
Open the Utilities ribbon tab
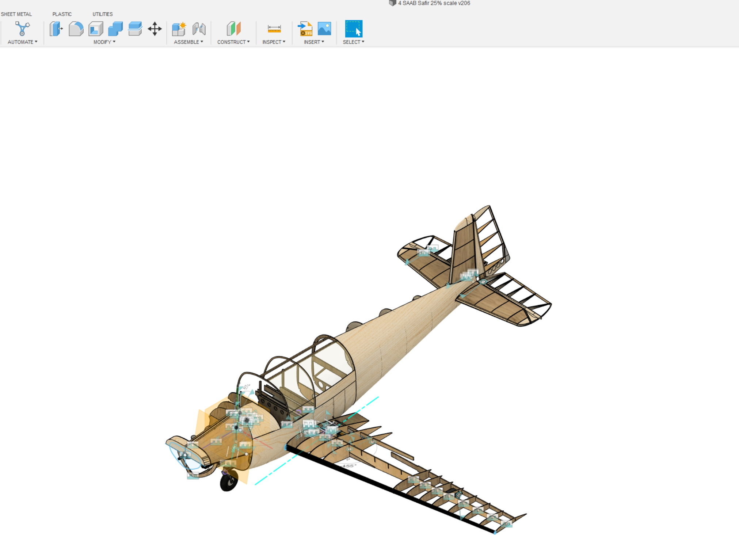click(102, 14)
